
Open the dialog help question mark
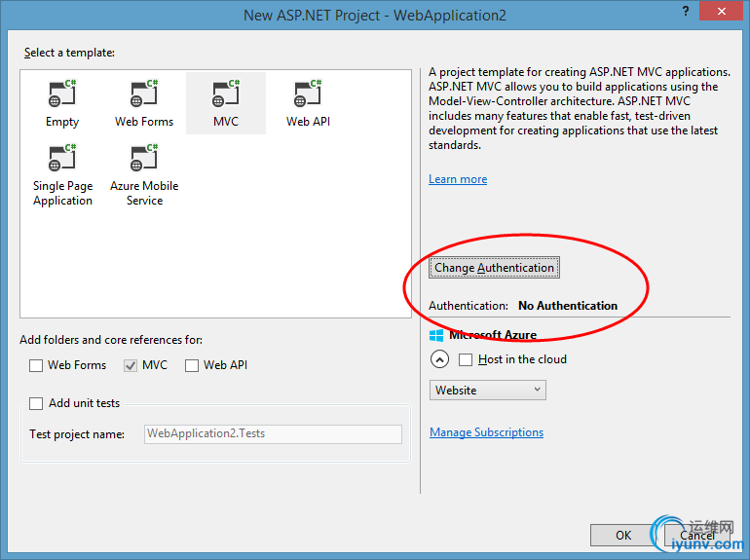[x=686, y=11]
